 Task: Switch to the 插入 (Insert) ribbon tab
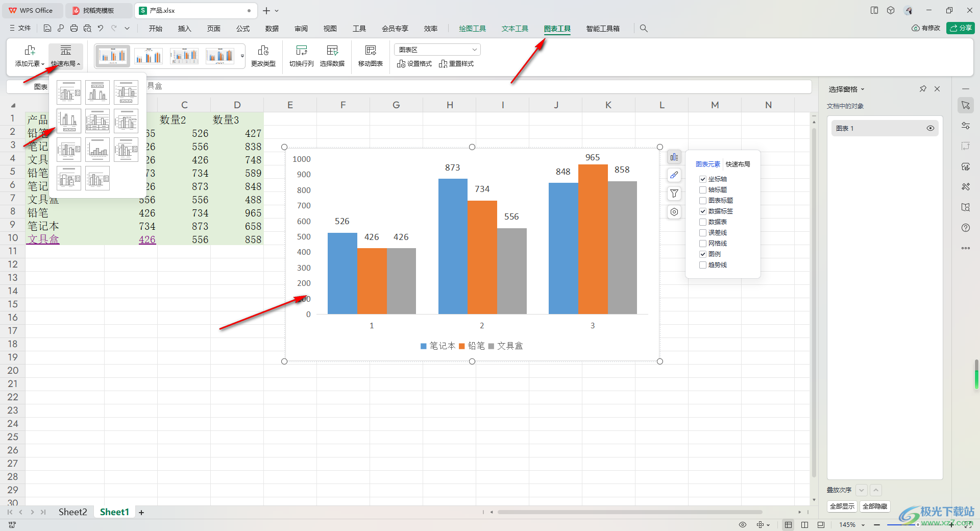click(184, 29)
